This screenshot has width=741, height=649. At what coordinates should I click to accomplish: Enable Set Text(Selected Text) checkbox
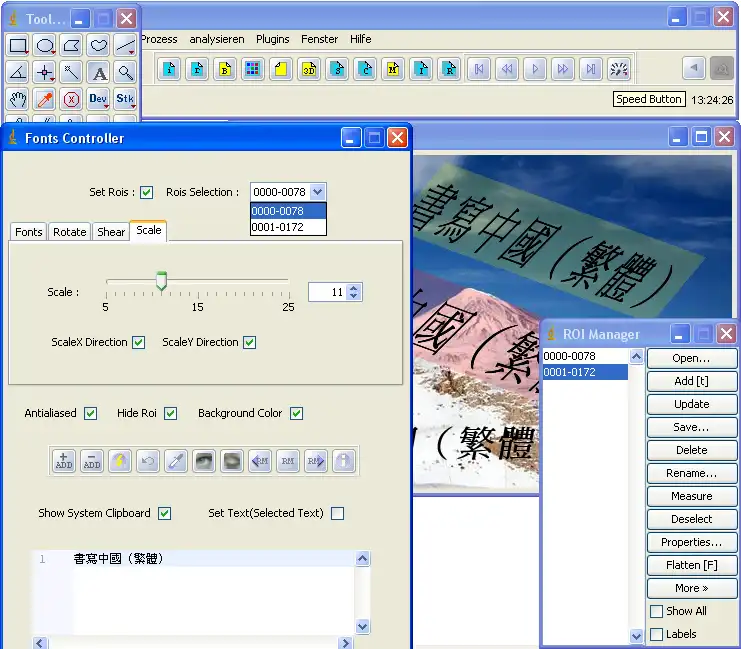[337, 513]
